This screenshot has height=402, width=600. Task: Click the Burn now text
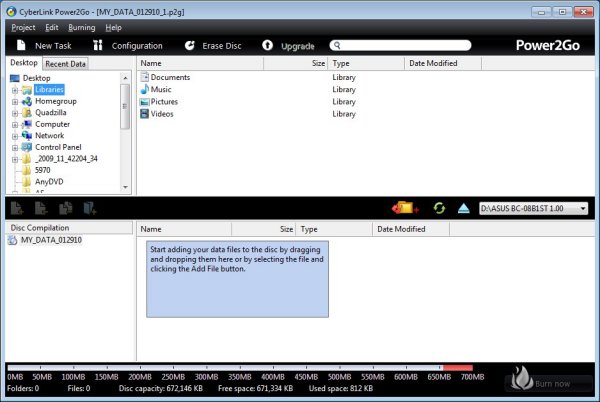[553, 383]
